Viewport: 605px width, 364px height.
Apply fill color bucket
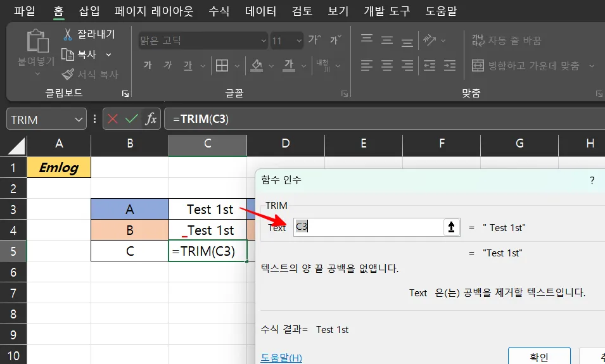(x=257, y=66)
